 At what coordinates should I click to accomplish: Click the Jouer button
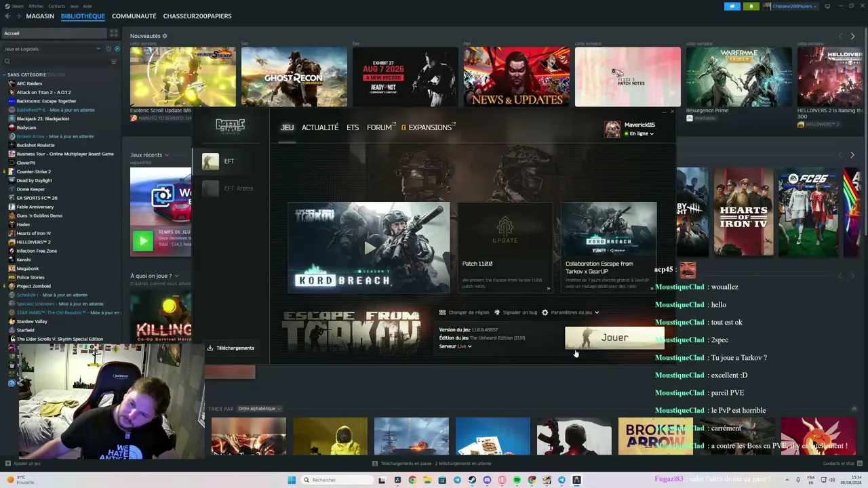click(614, 338)
